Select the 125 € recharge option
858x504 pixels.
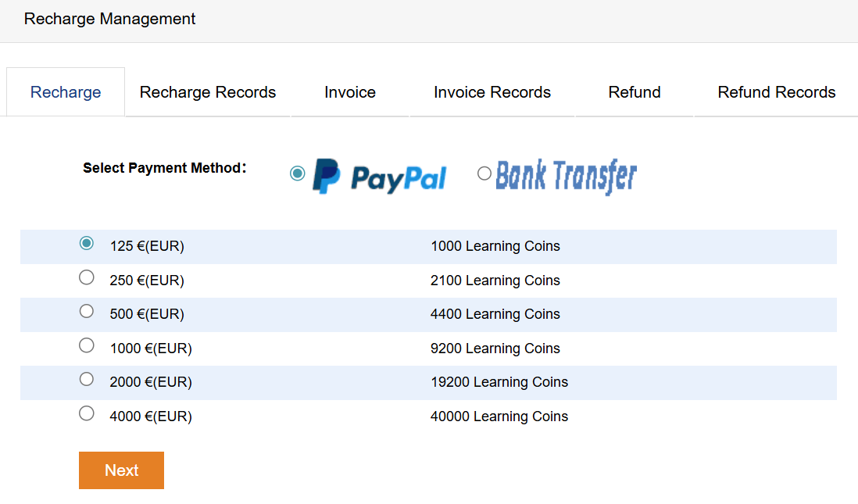tap(87, 243)
